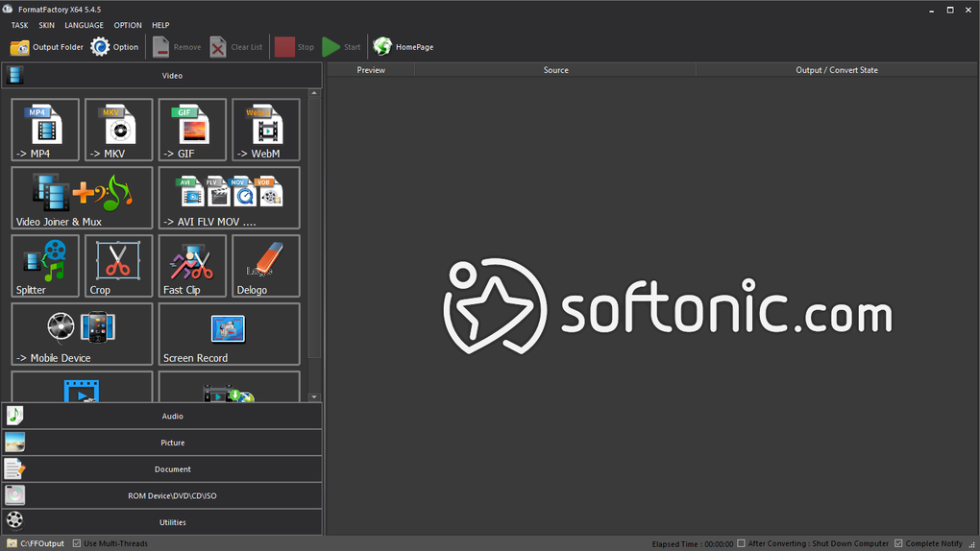Open the AVI FLV MOV formats tile
The height and width of the screenshot is (551, 980).
[230, 198]
